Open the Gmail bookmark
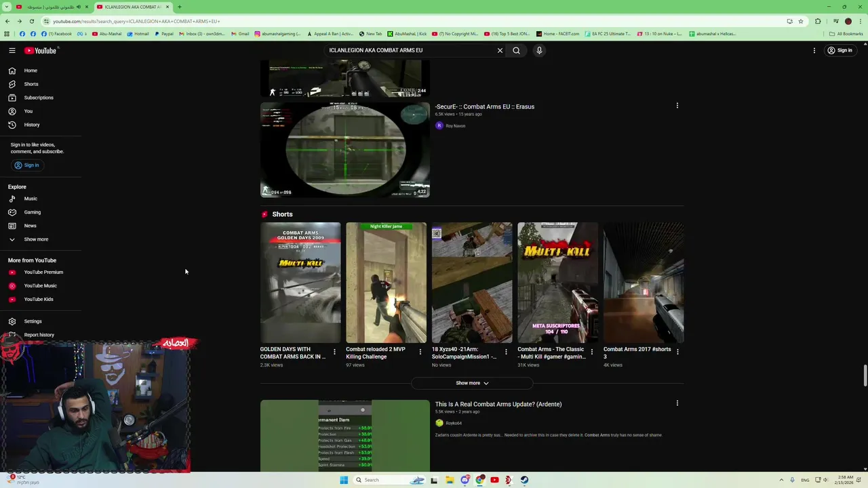 239,34
